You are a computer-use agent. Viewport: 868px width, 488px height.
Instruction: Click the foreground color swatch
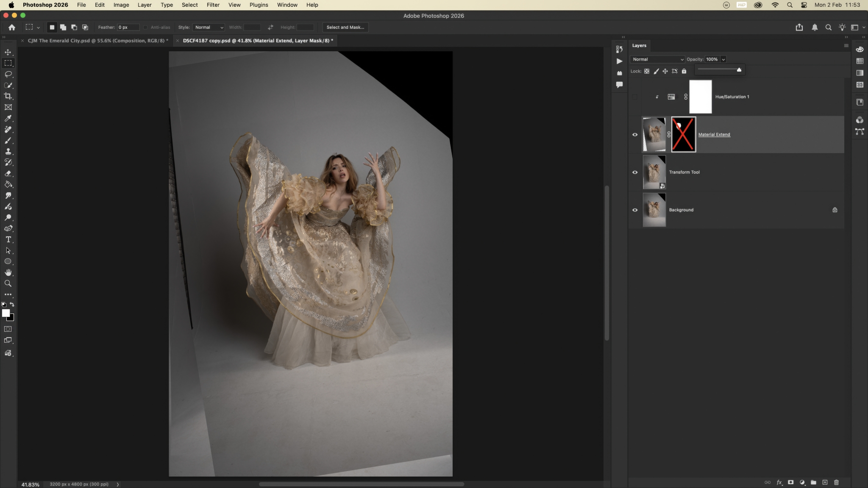6,313
